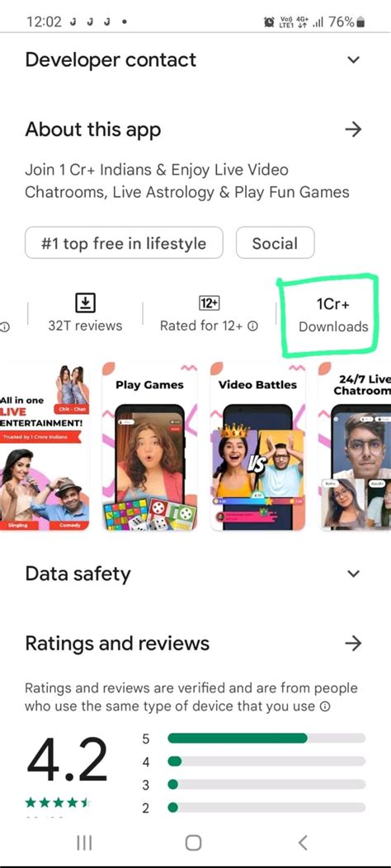Expand the Data safety section
Viewport: 391px width, 868px height.
click(x=353, y=574)
